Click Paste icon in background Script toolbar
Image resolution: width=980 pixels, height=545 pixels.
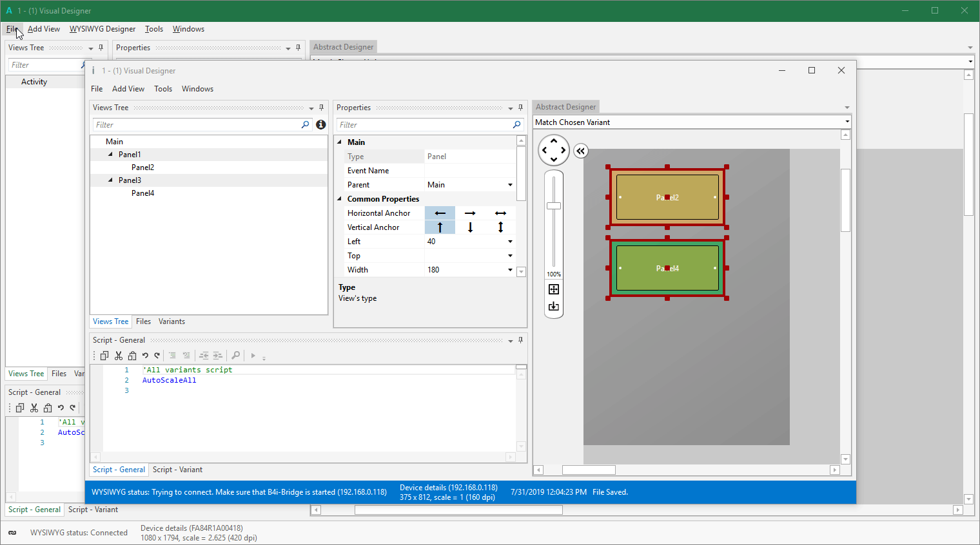[48, 408]
